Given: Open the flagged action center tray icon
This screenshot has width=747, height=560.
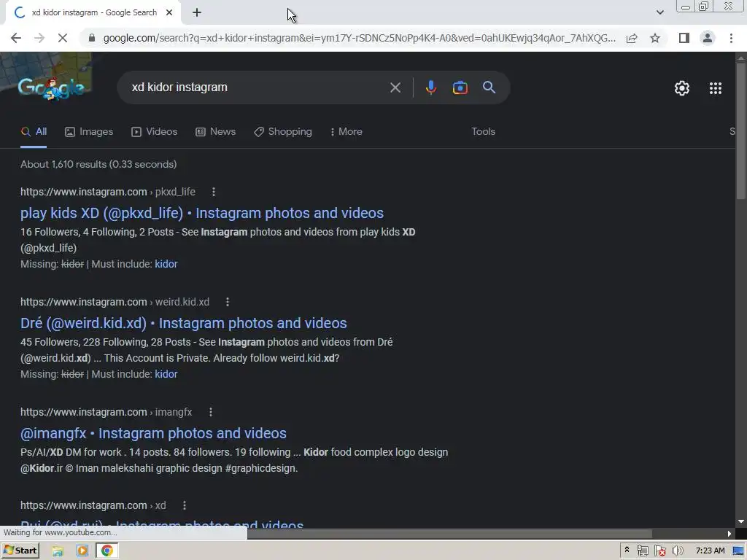Looking at the screenshot, I should (659, 551).
